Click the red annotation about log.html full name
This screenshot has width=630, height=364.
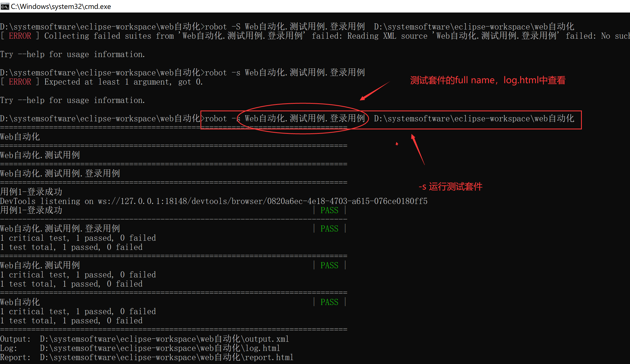click(x=488, y=80)
